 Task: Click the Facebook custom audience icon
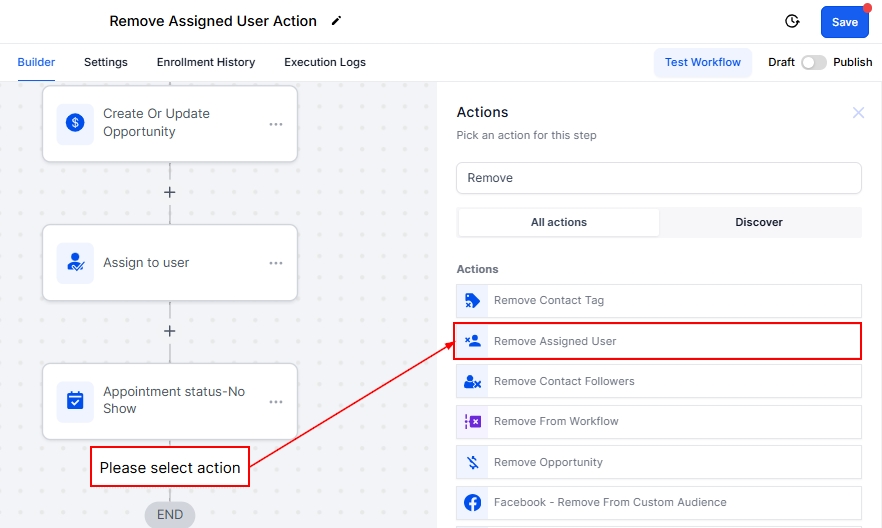[473, 502]
